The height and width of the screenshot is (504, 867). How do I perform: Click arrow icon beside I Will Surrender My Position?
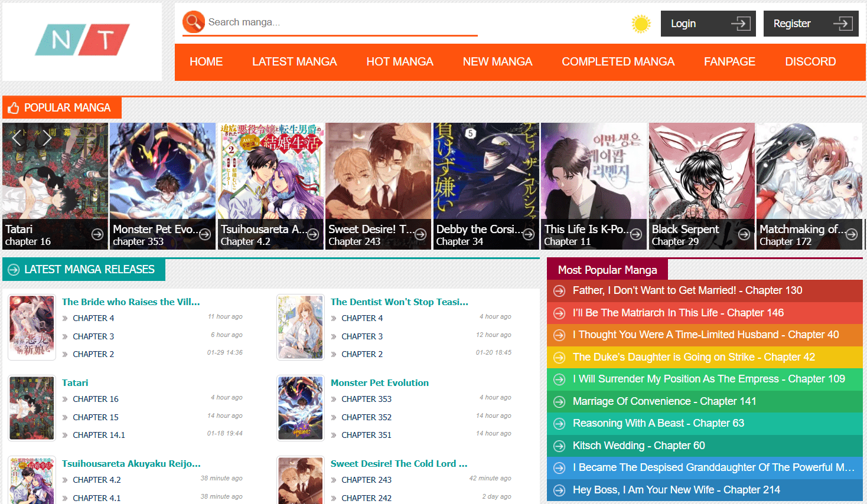click(559, 379)
